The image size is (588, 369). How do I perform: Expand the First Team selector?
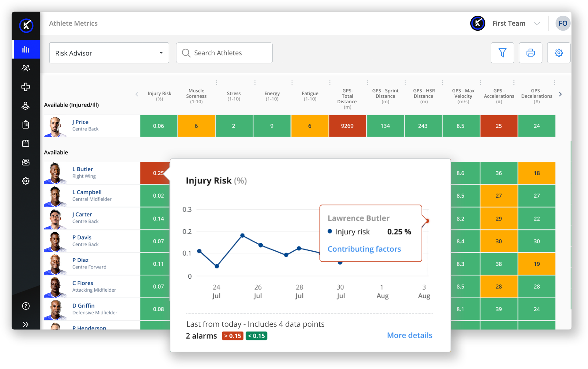coord(537,24)
